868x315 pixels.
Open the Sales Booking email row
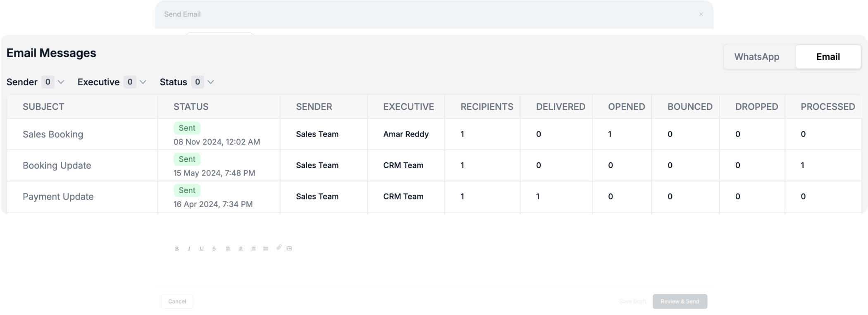[x=434, y=134]
